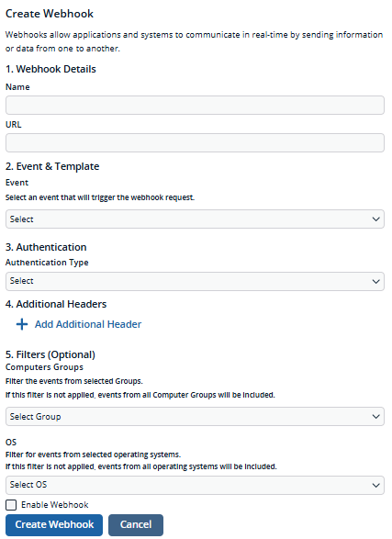This screenshot has height=539, width=392.
Task: Click the 'Create Webhook' page title
Action: (50, 14)
